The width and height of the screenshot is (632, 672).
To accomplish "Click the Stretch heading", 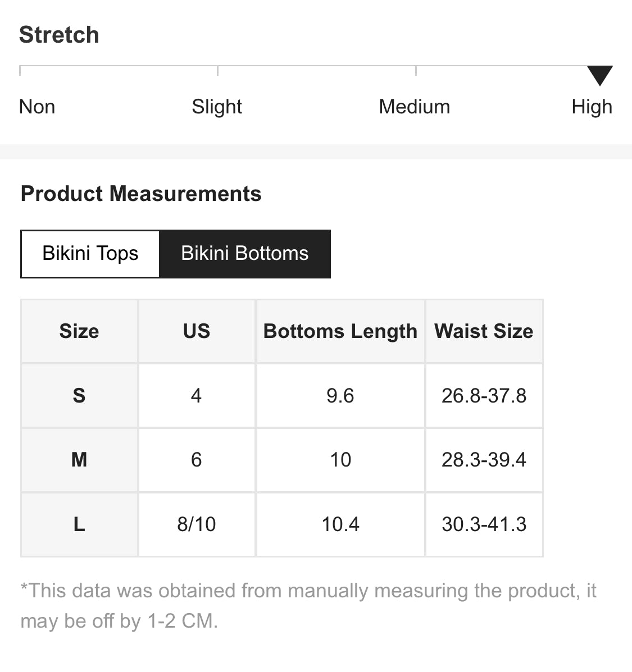I will click(59, 35).
